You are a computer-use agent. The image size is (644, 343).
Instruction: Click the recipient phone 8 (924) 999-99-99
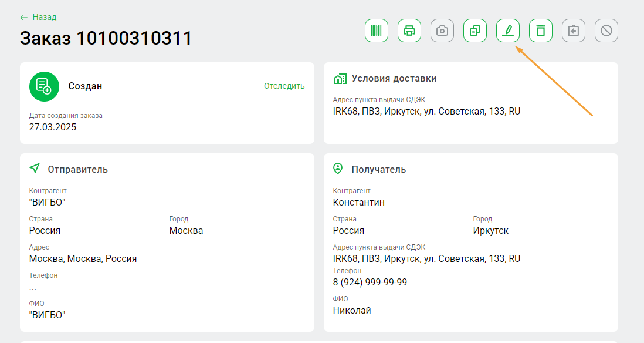(x=370, y=282)
